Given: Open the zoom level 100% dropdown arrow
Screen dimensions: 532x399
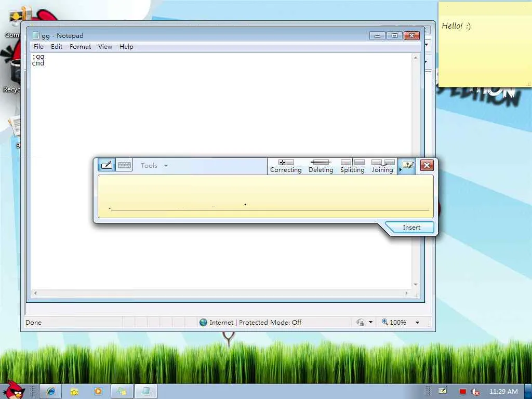Looking at the screenshot, I should pos(417,322).
